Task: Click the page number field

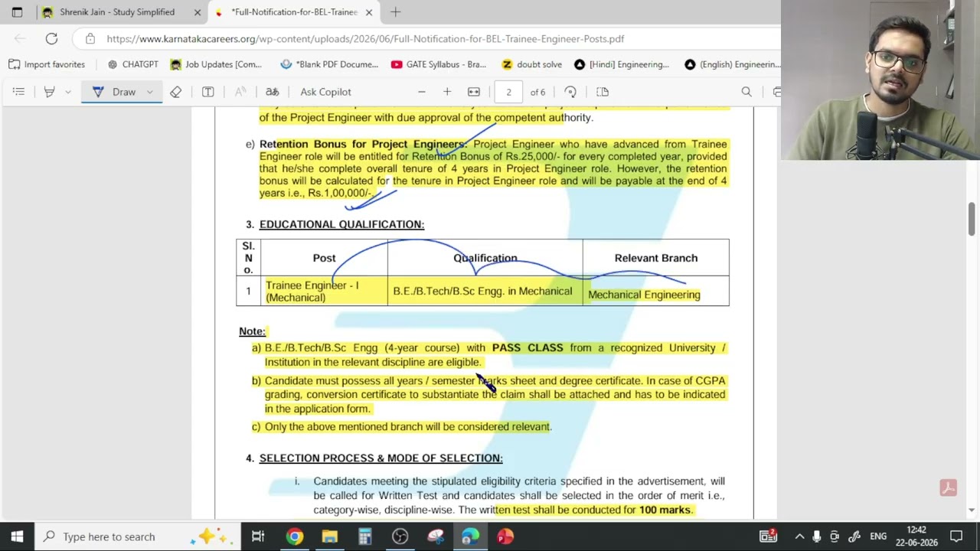Action: 508,92
